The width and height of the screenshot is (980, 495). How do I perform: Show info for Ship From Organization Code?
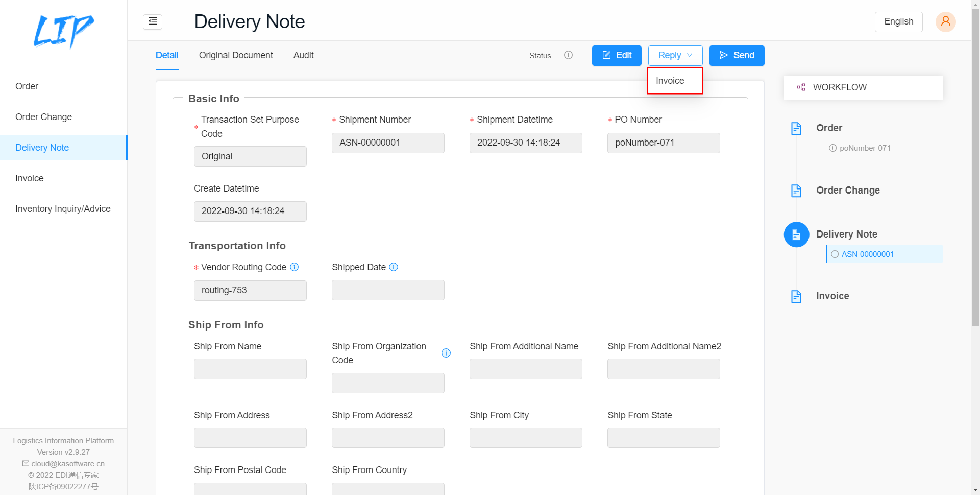pos(446,353)
